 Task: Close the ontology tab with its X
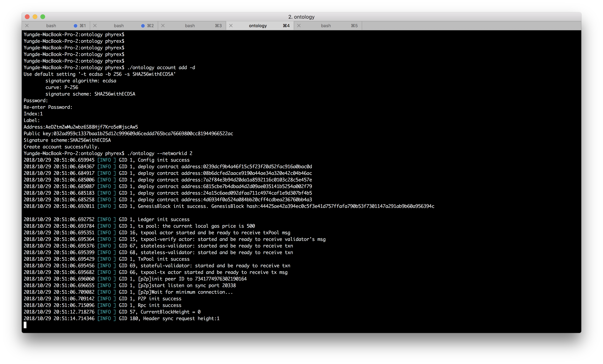(x=231, y=26)
